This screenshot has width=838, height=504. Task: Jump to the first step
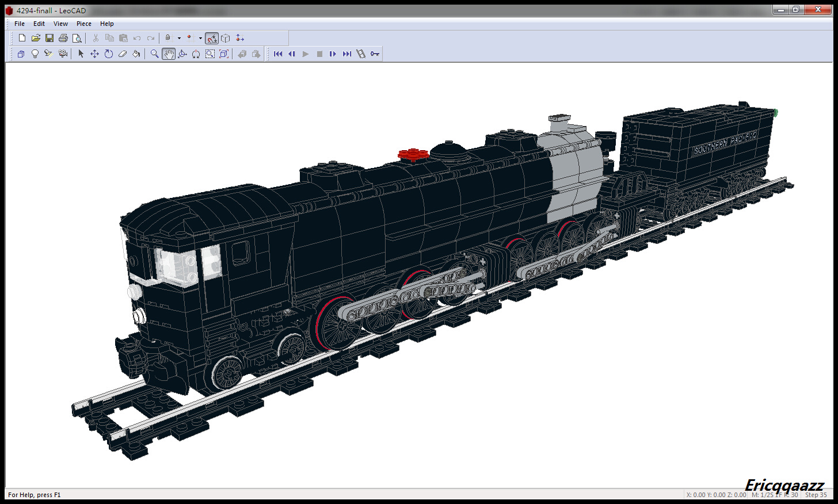point(278,54)
